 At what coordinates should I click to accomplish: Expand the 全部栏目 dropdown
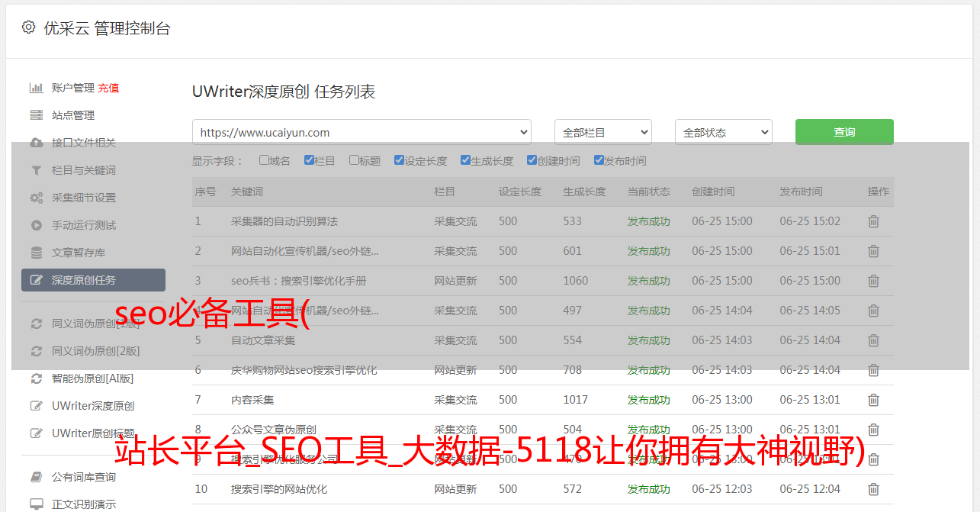coord(603,132)
